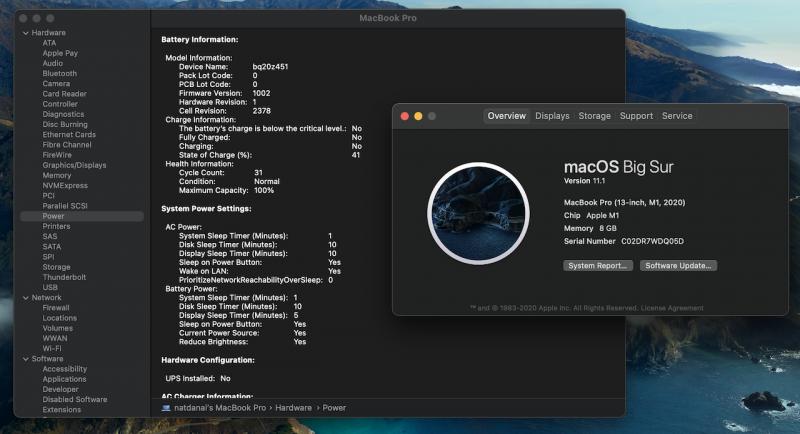The width and height of the screenshot is (800, 434).
Task: Select Thunderbolt entry
Action: (x=64, y=277)
